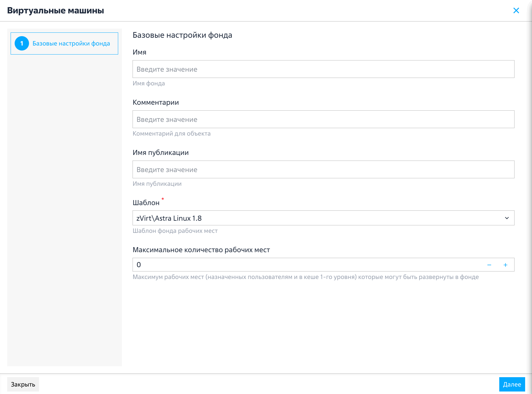Click the Виртуальные машины dialog title
This screenshot has width=532, height=394.
[56, 11]
